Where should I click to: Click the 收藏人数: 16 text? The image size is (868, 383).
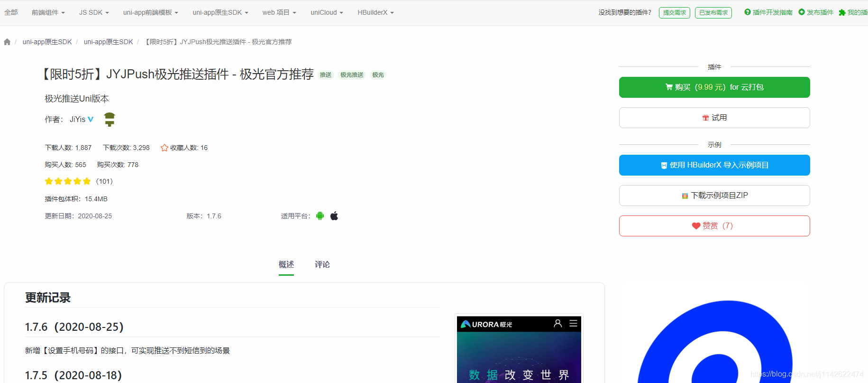tap(189, 148)
